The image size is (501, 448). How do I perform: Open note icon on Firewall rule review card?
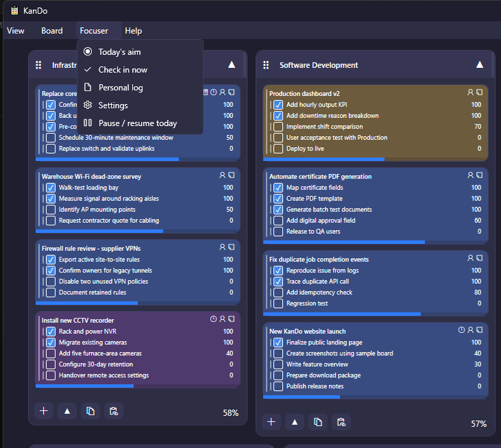pos(232,247)
